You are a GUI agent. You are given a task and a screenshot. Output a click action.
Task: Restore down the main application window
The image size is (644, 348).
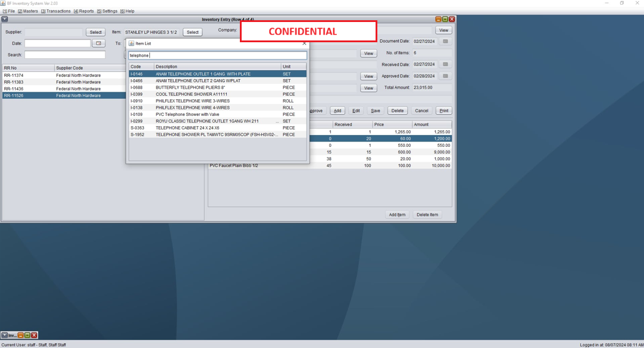point(622,4)
